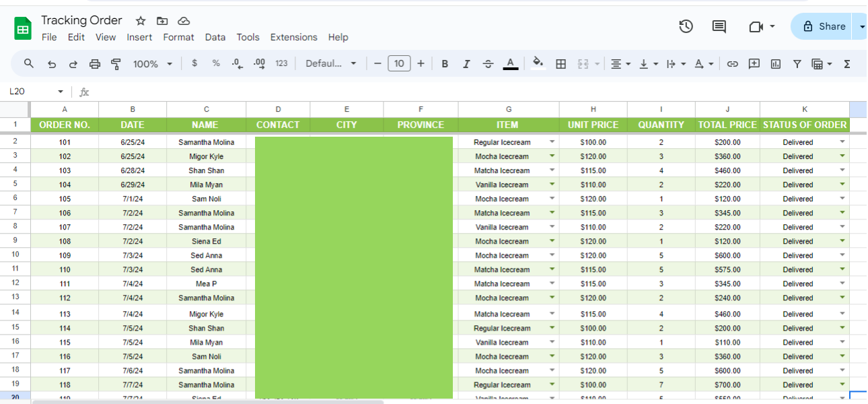Open the text wrapping dropdown

point(676,64)
